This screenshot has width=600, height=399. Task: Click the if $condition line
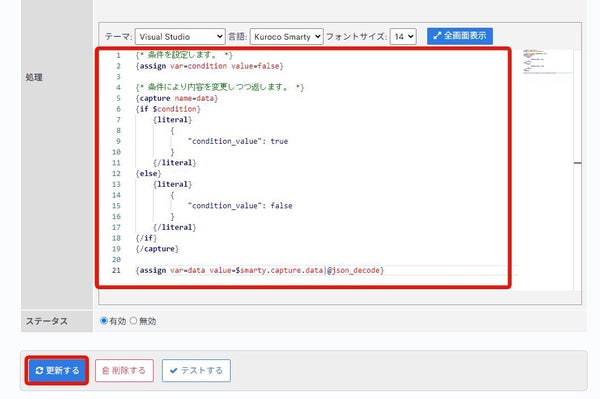point(168,109)
